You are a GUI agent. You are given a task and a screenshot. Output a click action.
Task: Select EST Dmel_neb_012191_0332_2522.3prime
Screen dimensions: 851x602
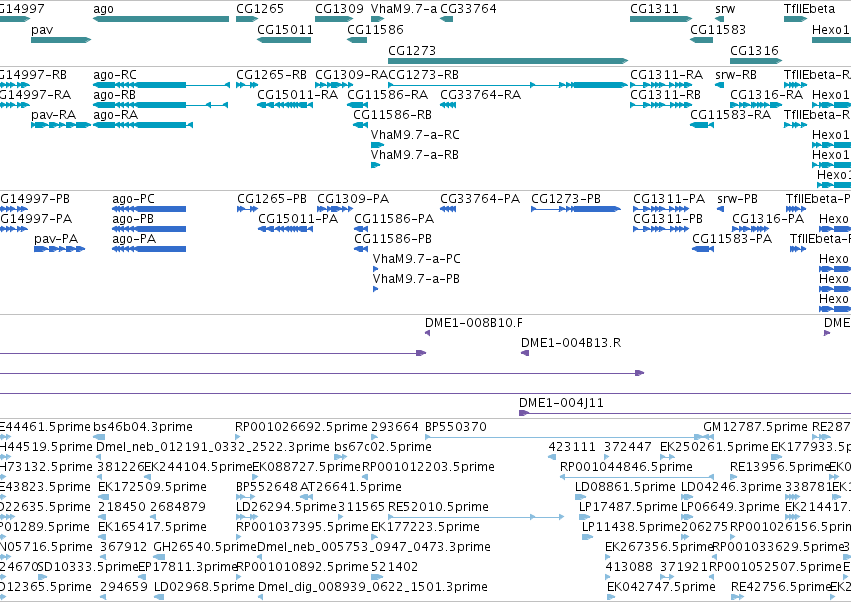[213, 447]
